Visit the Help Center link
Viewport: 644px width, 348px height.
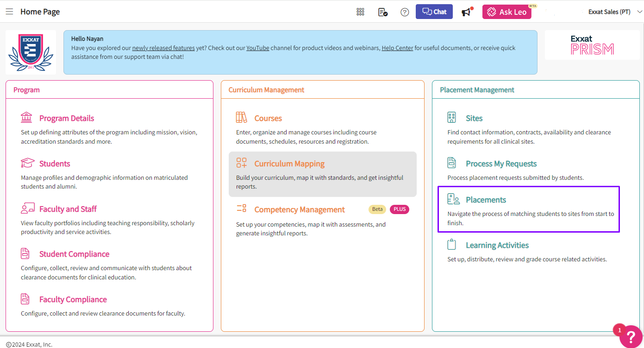pos(397,48)
